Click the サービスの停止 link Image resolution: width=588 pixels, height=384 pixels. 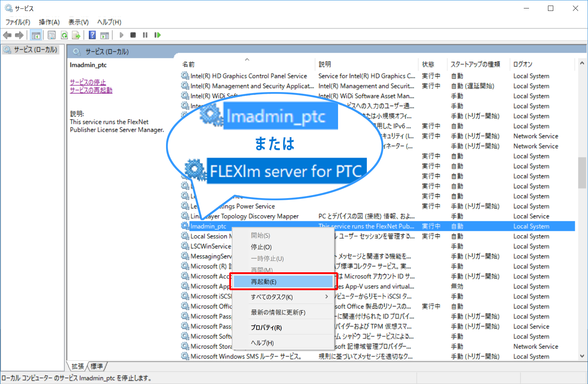(x=87, y=82)
